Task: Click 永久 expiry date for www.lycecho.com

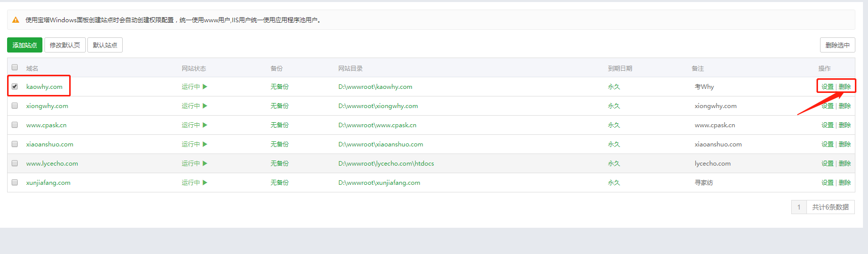Action: tap(614, 164)
